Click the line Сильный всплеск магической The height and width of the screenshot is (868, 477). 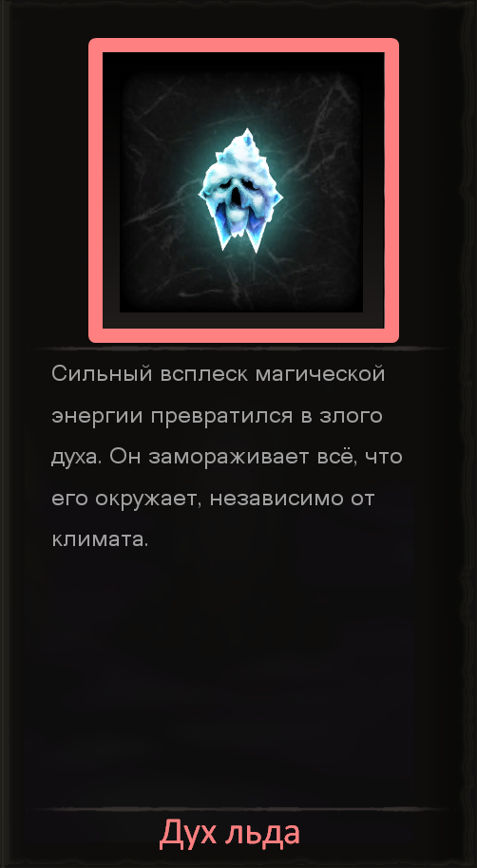click(x=218, y=374)
